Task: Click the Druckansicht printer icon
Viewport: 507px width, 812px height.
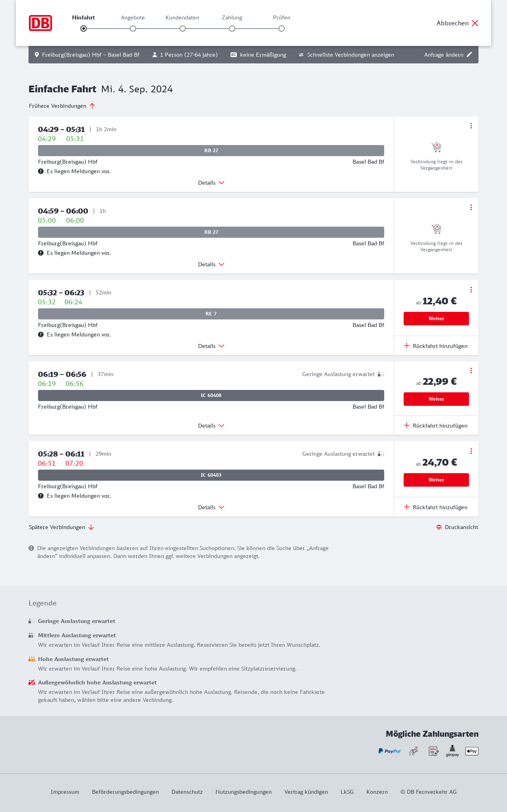Action: coord(439,527)
